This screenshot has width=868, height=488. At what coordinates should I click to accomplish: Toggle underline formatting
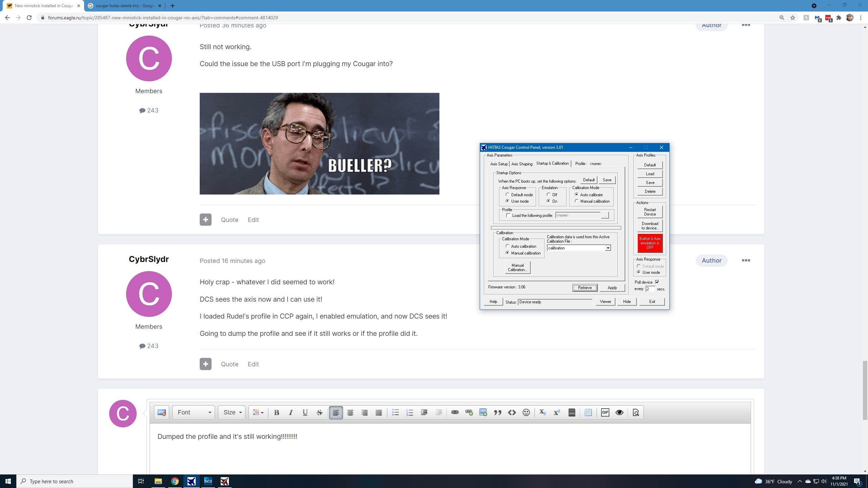click(305, 412)
